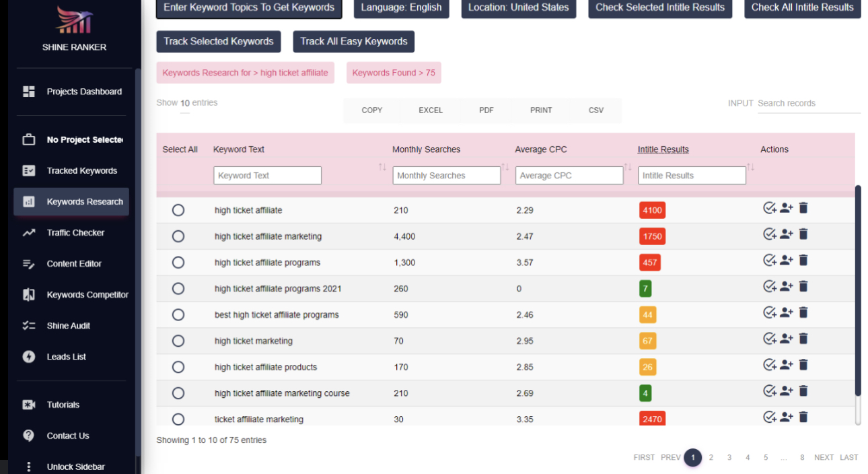Image resolution: width=868 pixels, height=474 pixels.
Task: Sort by the Keyword Text column arrows
Action: [382, 167]
